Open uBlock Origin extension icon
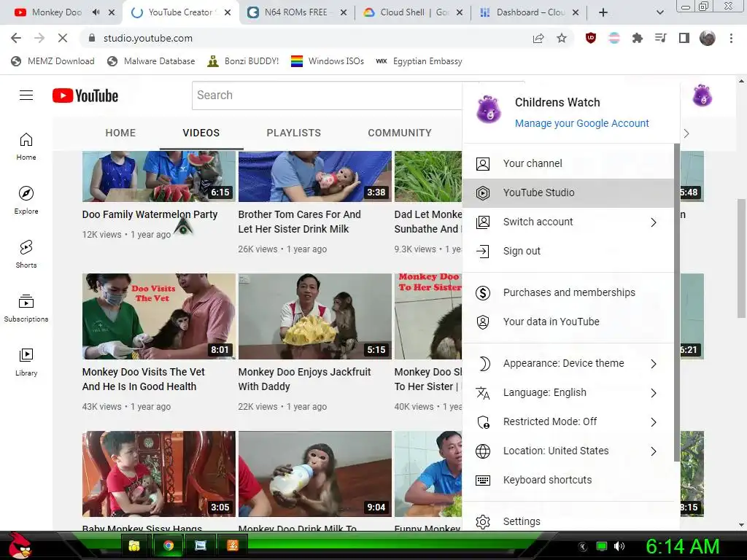Screen dimensions: 747x560 pyautogui.click(x=591, y=38)
